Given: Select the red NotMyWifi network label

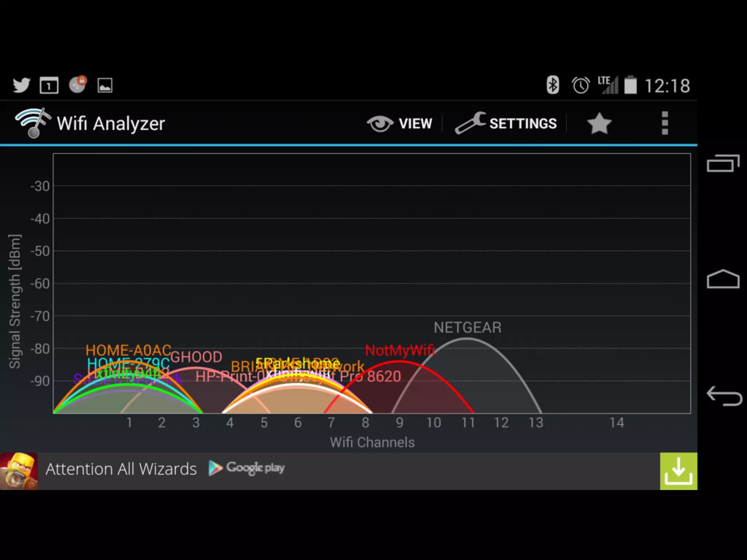Looking at the screenshot, I should 399,350.
